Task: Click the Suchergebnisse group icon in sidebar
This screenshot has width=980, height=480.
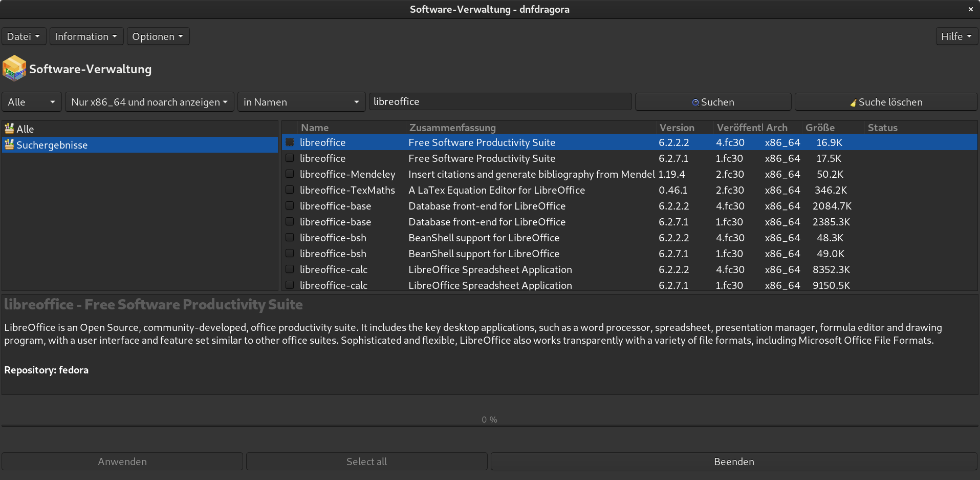Action: [9, 144]
